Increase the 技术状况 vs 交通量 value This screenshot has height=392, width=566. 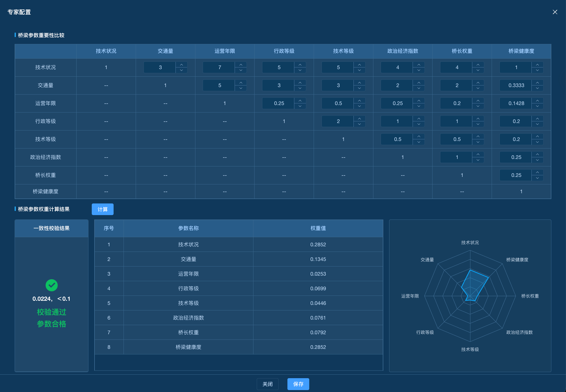pos(182,65)
